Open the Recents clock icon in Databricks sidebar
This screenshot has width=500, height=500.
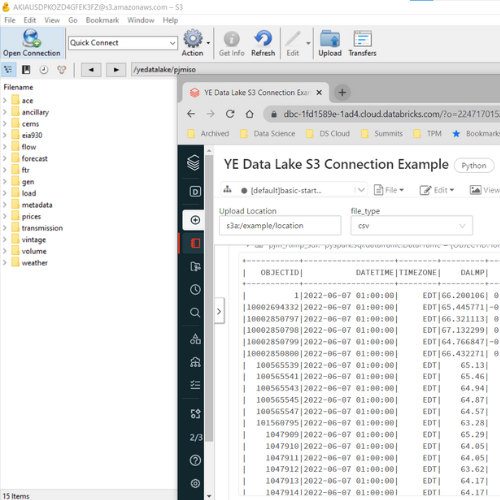(195, 289)
